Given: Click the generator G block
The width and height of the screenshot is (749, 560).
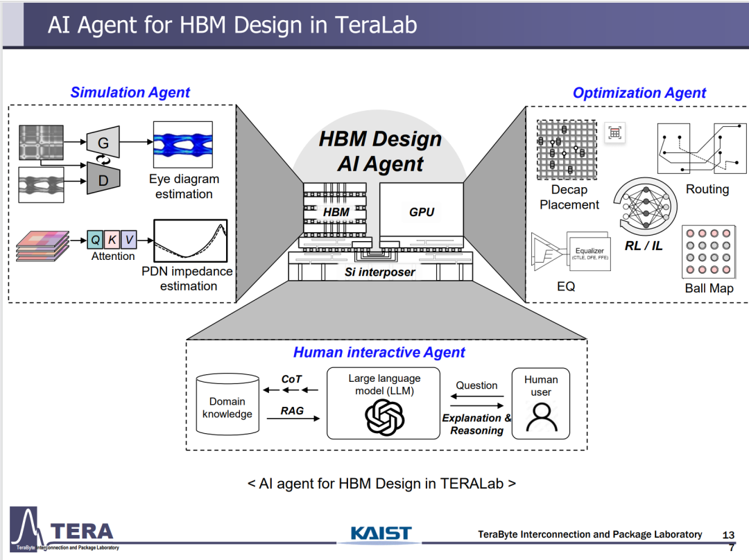Looking at the screenshot, I should pyautogui.click(x=103, y=142).
